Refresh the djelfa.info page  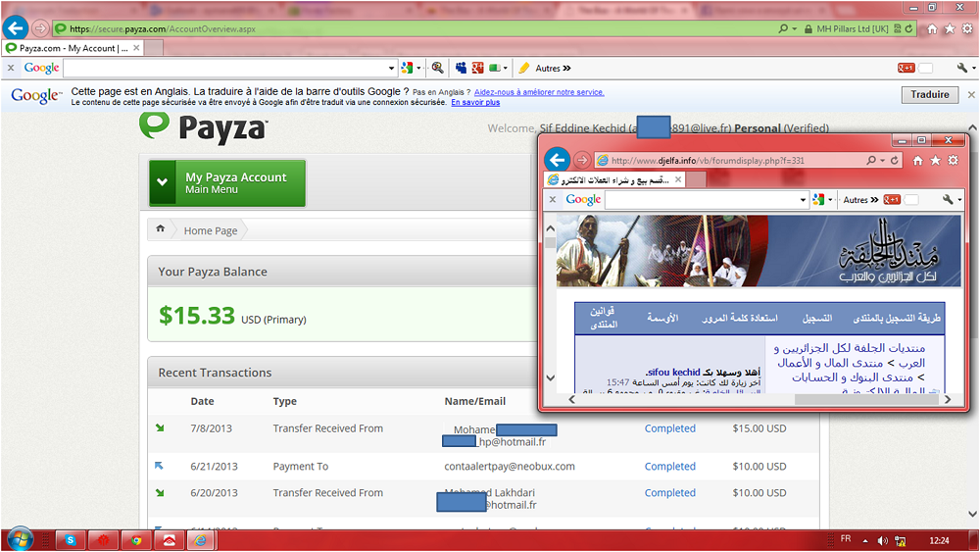coord(895,161)
